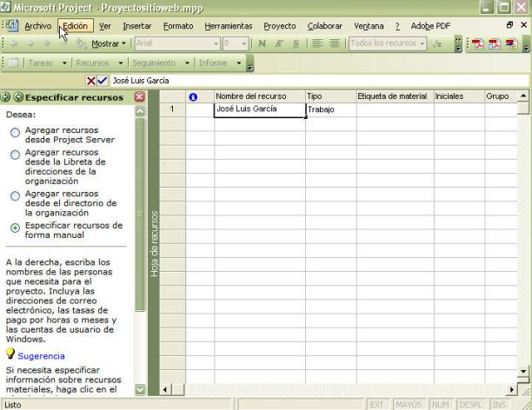This screenshot has width=532, height=410.
Task: Toggle bold formatting with N button
Action: 262,43
